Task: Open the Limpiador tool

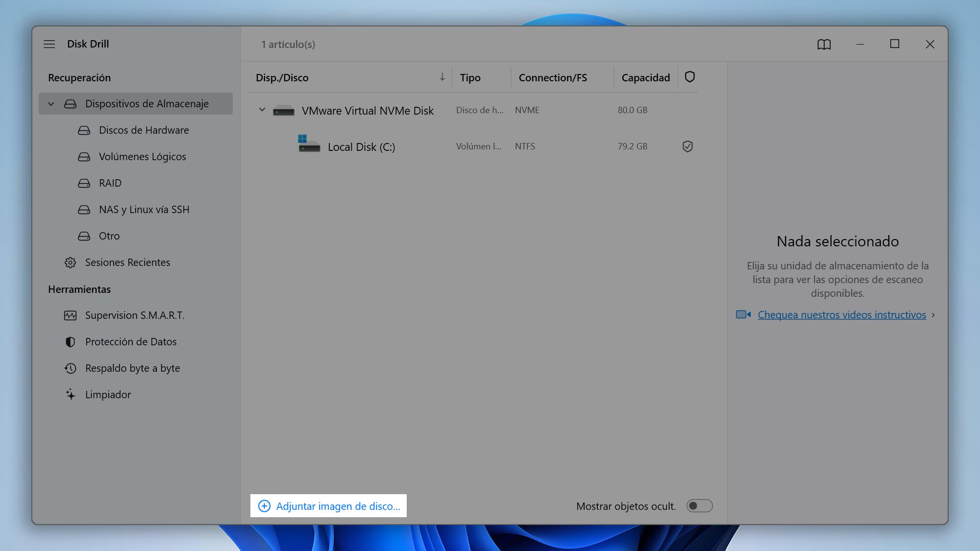Action: point(108,395)
